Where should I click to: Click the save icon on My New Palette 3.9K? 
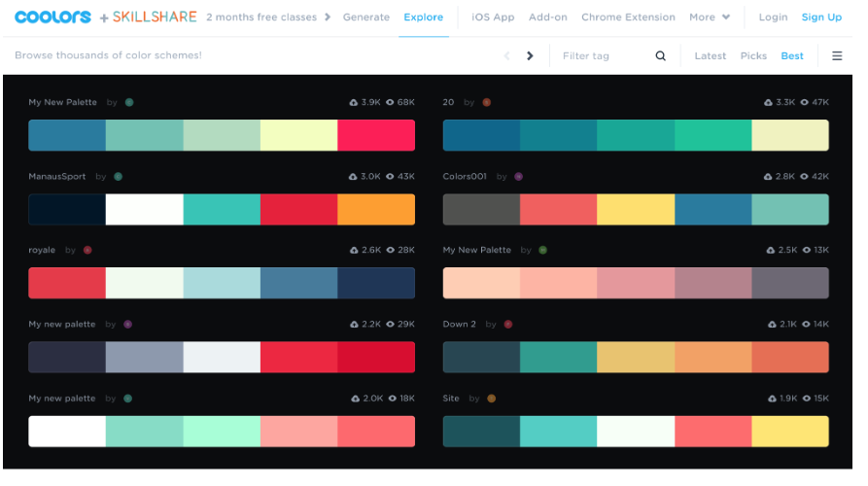point(354,102)
